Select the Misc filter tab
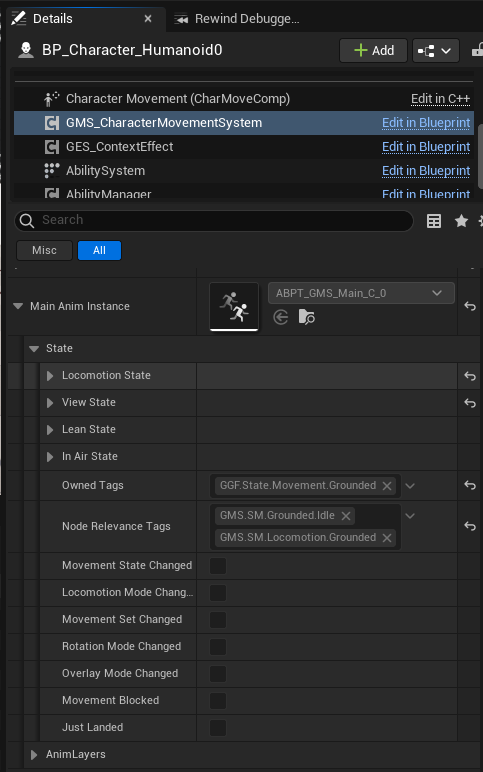The height and width of the screenshot is (772, 483). 44,250
